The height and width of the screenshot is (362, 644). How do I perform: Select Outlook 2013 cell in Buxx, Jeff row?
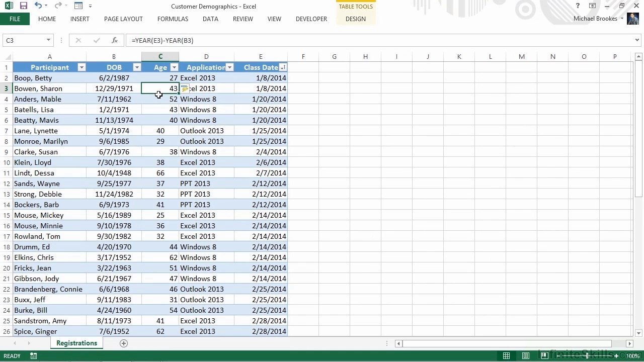tap(206, 300)
